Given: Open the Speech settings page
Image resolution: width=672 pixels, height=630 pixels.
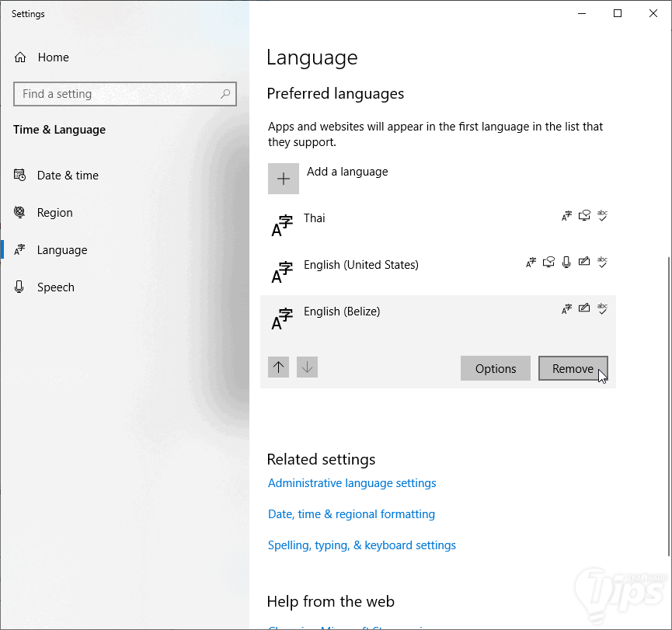Looking at the screenshot, I should (56, 287).
